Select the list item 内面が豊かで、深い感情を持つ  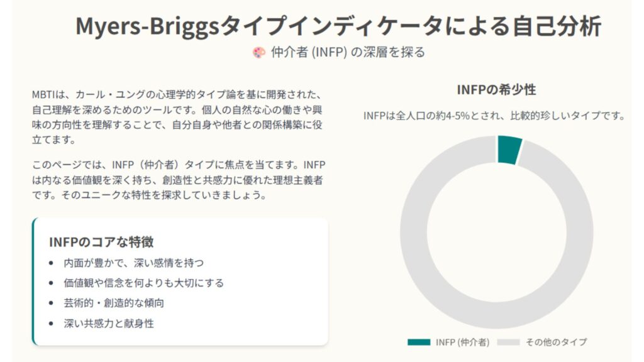click(134, 263)
